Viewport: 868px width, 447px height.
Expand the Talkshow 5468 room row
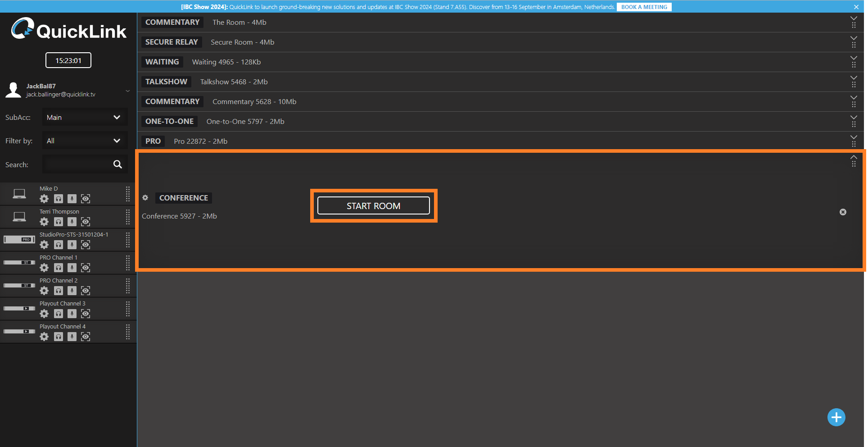coord(854,78)
